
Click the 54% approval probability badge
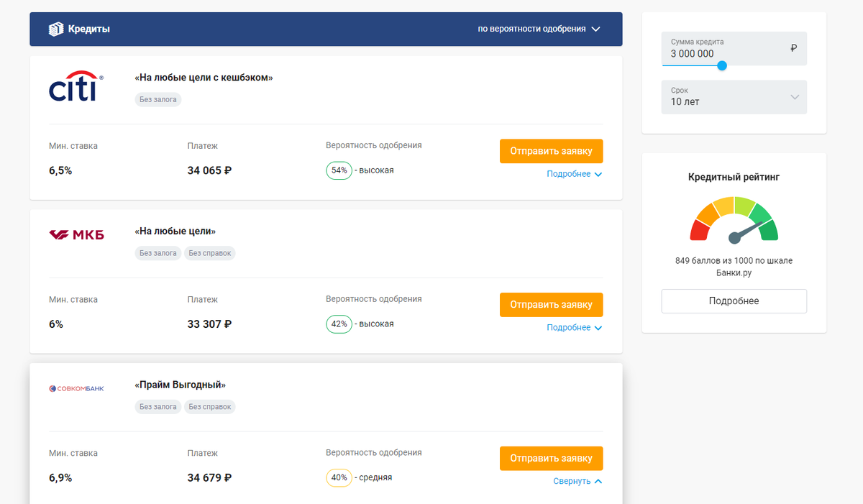[339, 170]
